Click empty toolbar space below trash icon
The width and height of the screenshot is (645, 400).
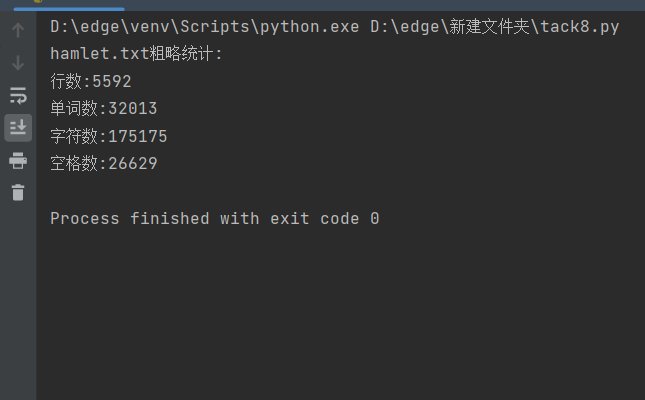[18, 300]
